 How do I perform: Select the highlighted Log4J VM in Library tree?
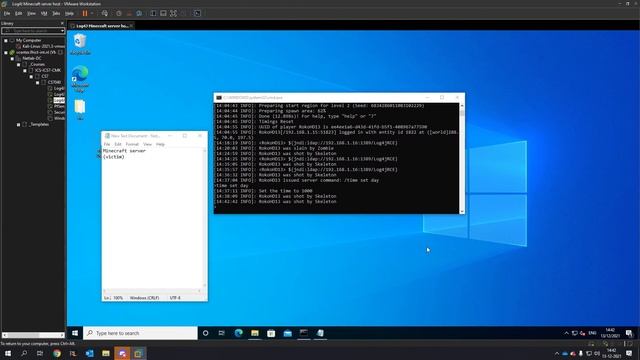[x=59, y=100]
